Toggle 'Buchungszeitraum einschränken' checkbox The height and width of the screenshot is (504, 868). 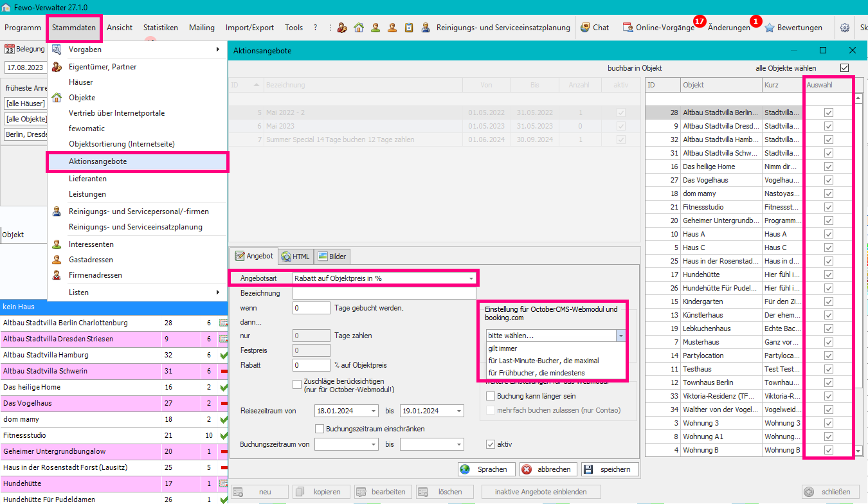(x=320, y=429)
